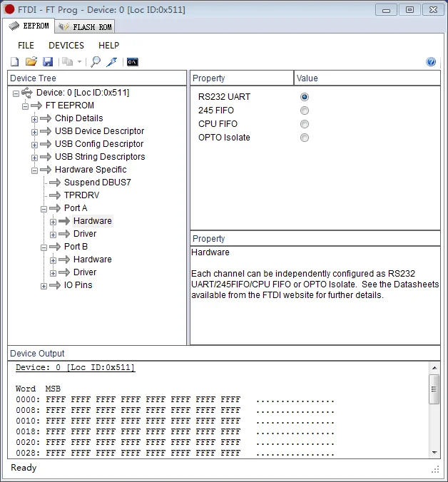Select the IO Pins tree item

[x=78, y=285]
